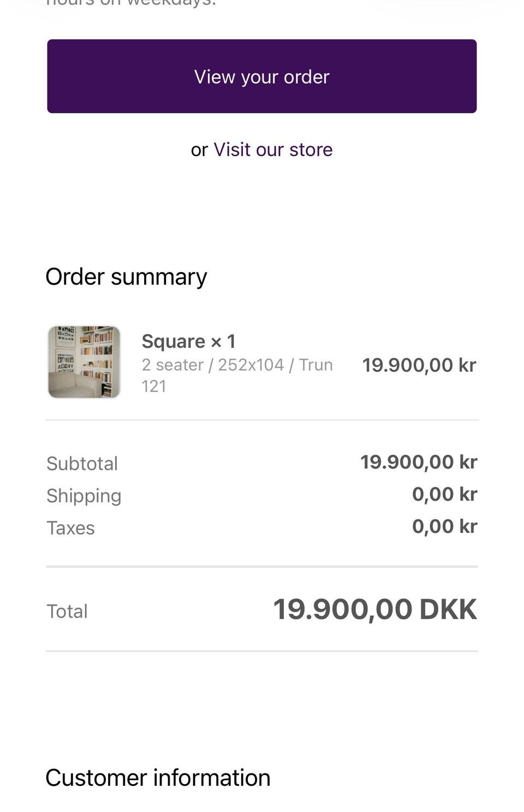Click the Customer information heading

pos(158,778)
